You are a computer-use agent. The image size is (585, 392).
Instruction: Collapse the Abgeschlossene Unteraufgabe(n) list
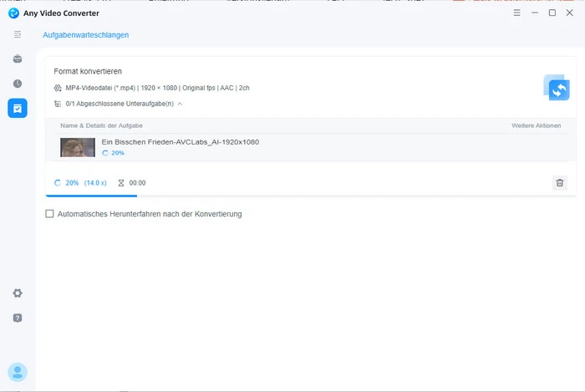[180, 104]
